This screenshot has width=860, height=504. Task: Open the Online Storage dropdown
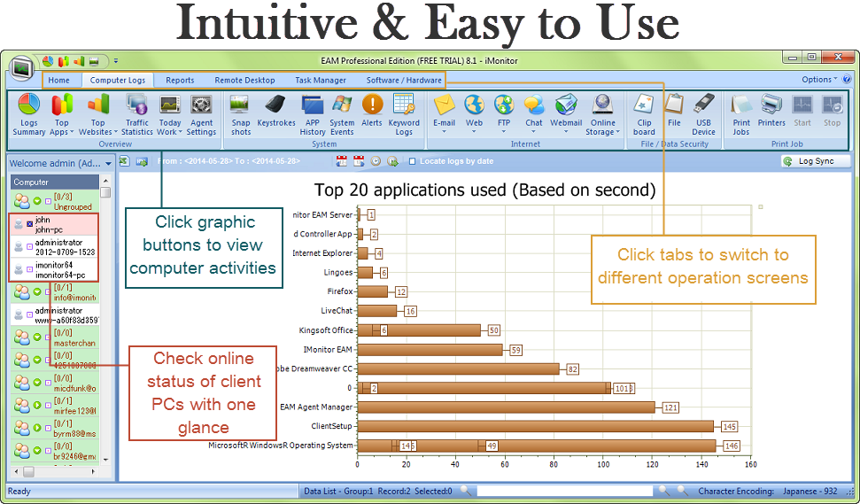coord(617,132)
